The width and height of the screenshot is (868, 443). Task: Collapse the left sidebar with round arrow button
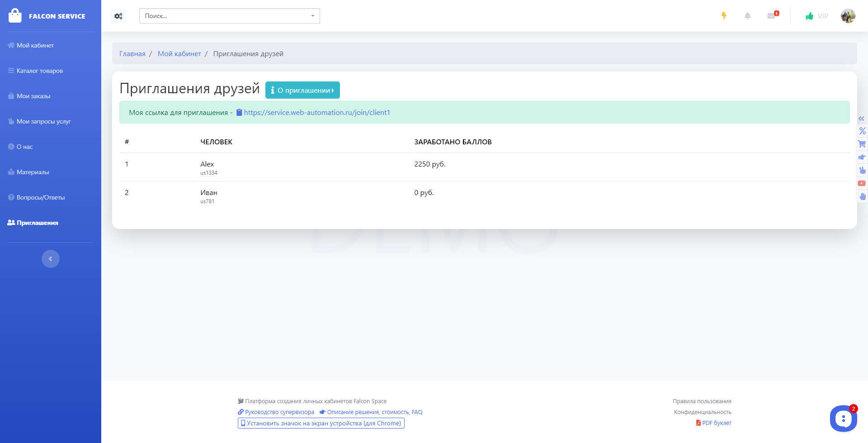pos(51,259)
